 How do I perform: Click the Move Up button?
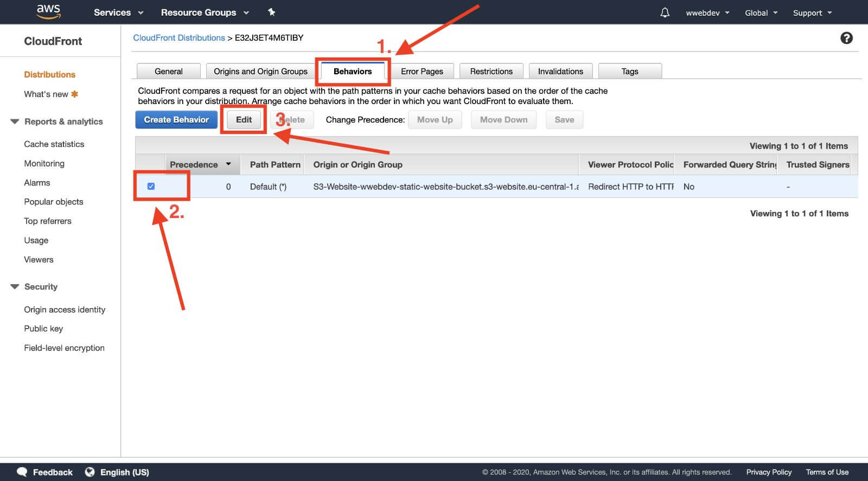[x=435, y=119]
